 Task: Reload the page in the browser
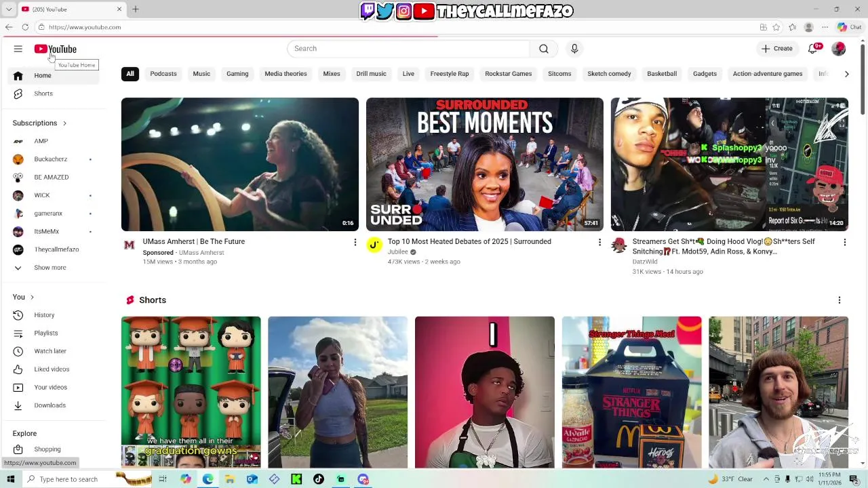click(25, 27)
